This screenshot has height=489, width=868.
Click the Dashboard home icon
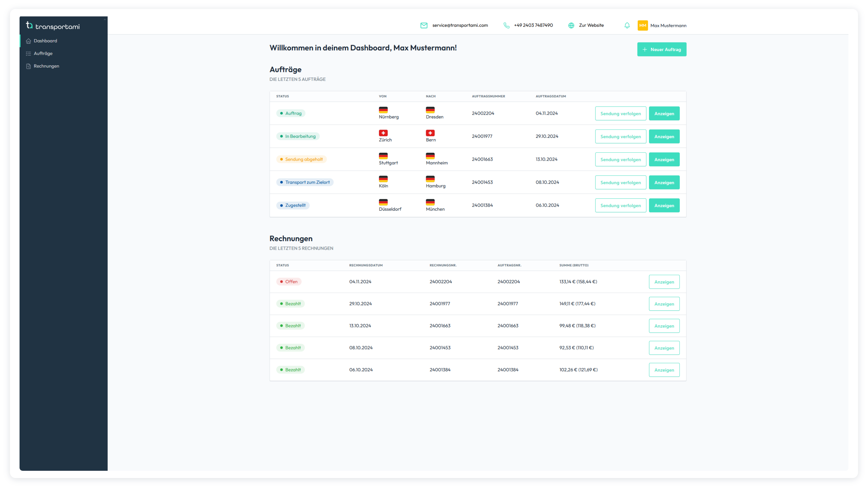coord(28,41)
